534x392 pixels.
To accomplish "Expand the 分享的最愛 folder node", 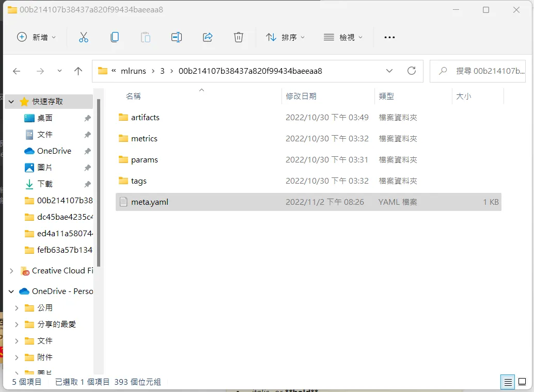I will coord(17,324).
